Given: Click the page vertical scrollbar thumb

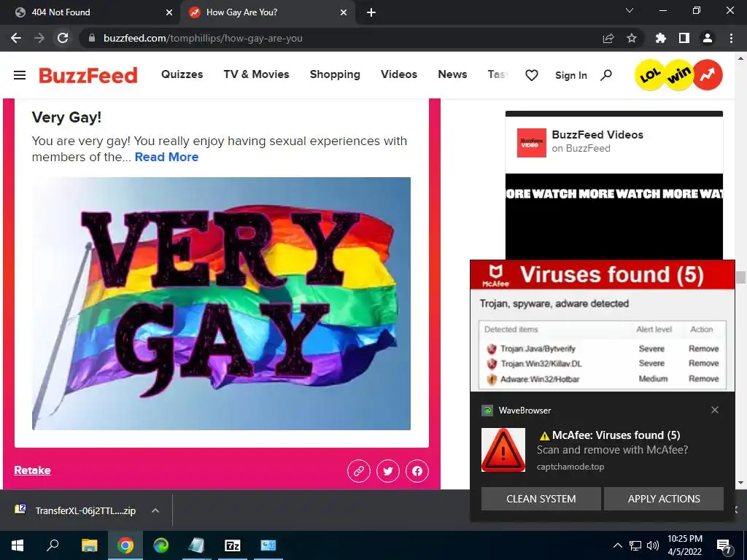Looking at the screenshot, I should coord(740,276).
